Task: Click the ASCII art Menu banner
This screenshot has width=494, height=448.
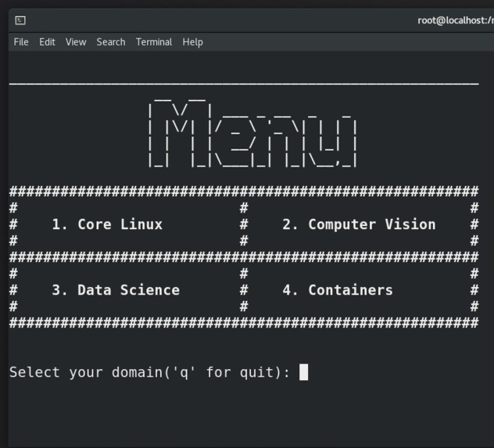Action: tap(252, 132)
